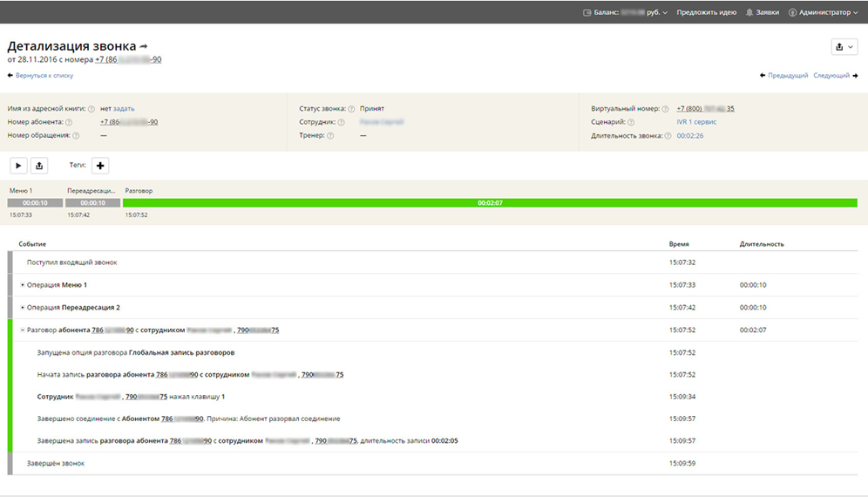868x497 pixels.
Task: Click the arrow icon beside Детализация звонка title
Action: 144,46
